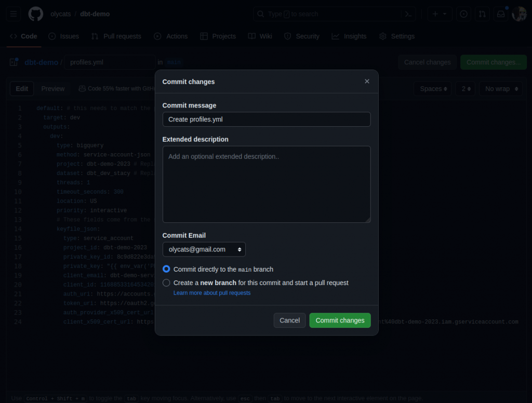
Task: Open the user avatar menu
Action: click(x=519, y=14)
